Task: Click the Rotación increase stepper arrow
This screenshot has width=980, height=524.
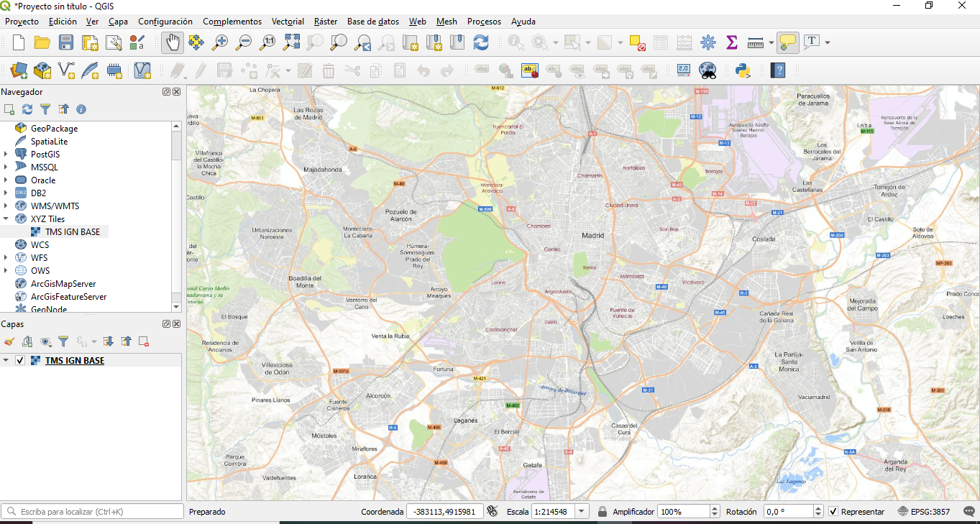Action: click(x=818, y=508)
